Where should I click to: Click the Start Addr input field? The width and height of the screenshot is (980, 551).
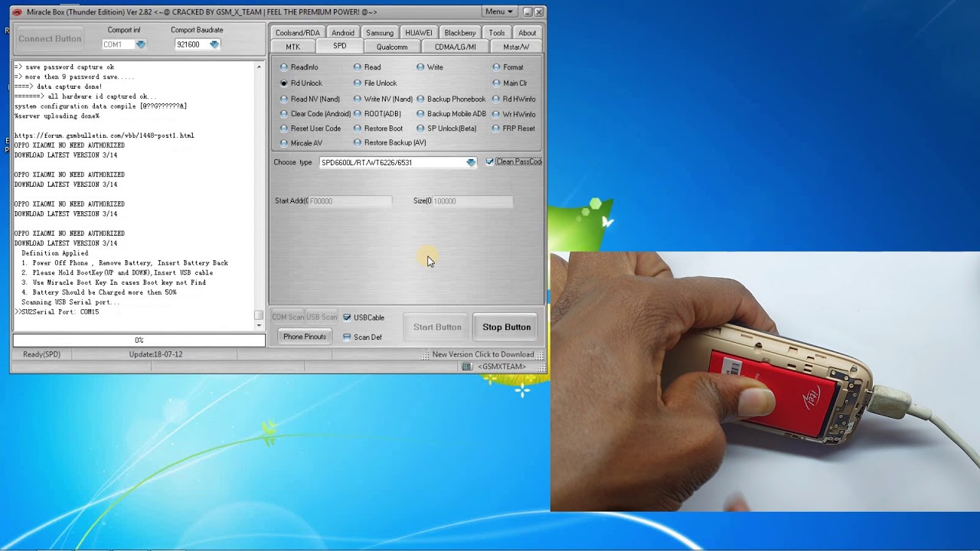pos(350,201)
